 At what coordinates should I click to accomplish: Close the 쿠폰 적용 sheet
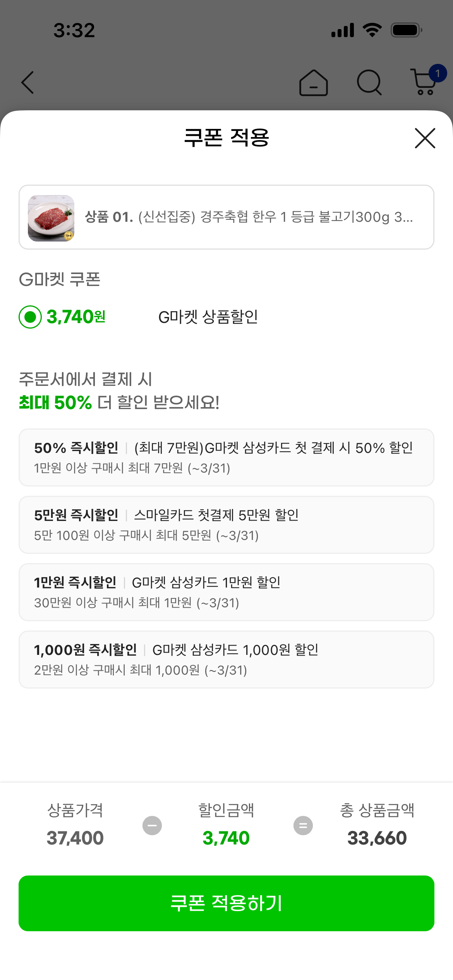pyautogui.click(x=425, y=138)
